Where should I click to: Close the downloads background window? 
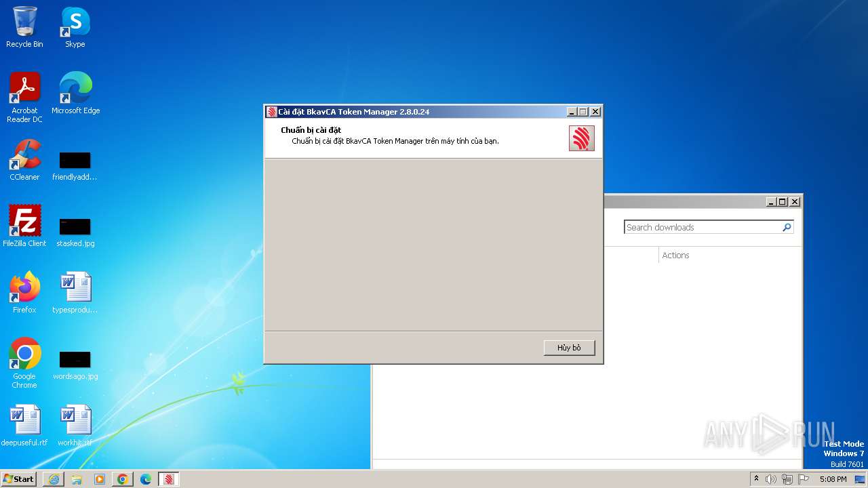(x=795, y=202)
